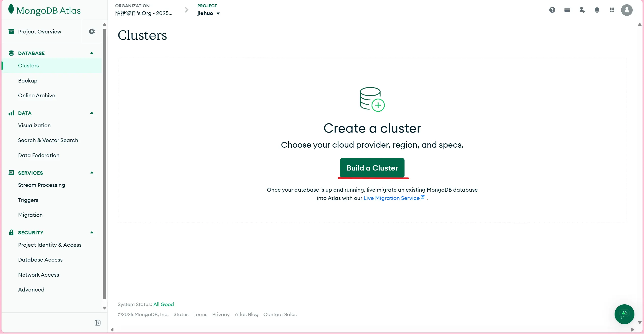Open the notifications bell icon

(597, 10)
